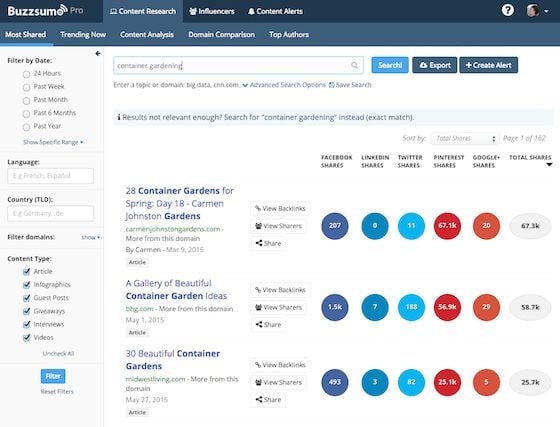This screenshot has height=427, width=560.
Task: Click the Country (TLD) input field
Action: tap(50, 214)
